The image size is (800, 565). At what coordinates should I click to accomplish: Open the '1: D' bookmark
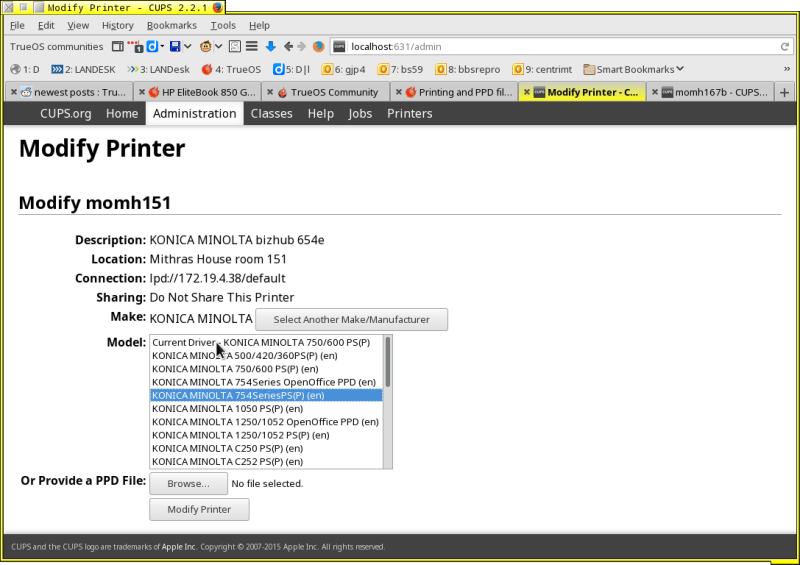[24, 69]
